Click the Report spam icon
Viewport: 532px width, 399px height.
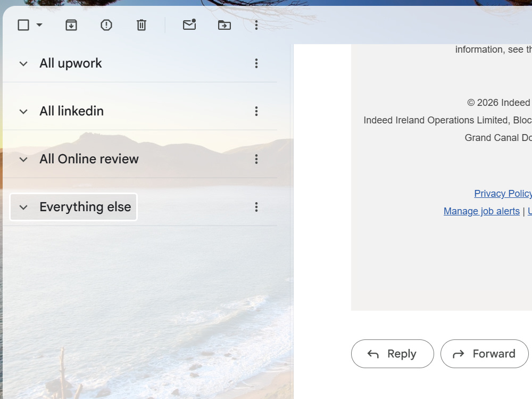click(106, 25)
